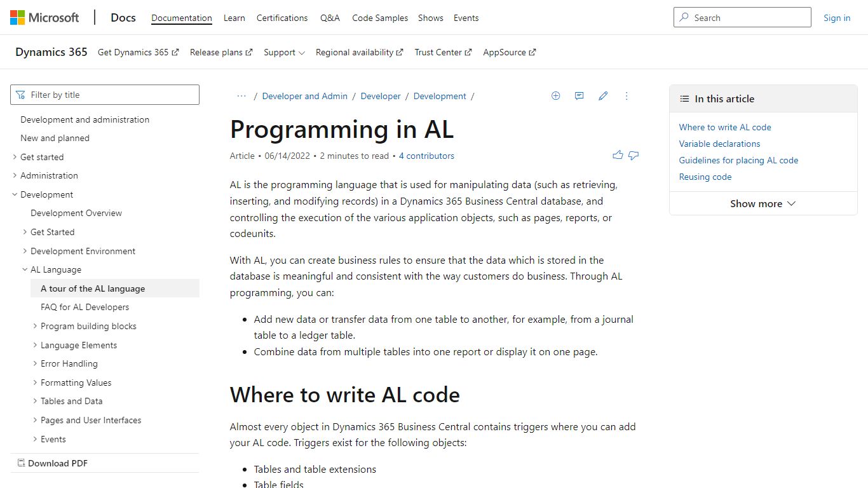Select New and planned tree item
Screen dimensions: 868x488
55,138
